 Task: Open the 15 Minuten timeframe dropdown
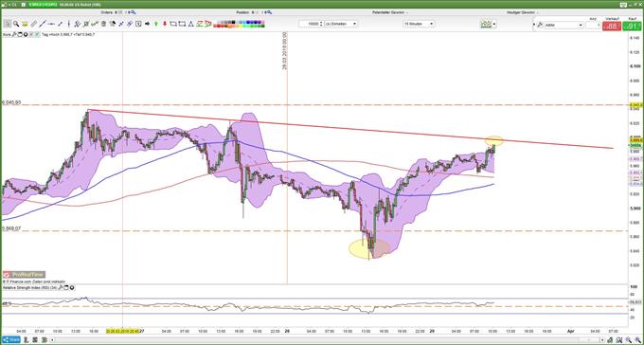pyautogui.click(x=419, y=24)
